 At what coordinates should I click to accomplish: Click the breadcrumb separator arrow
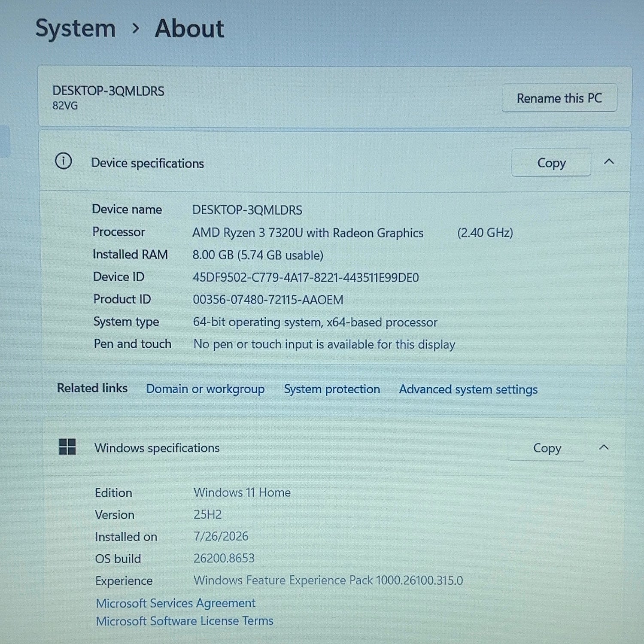click(136, 29)
